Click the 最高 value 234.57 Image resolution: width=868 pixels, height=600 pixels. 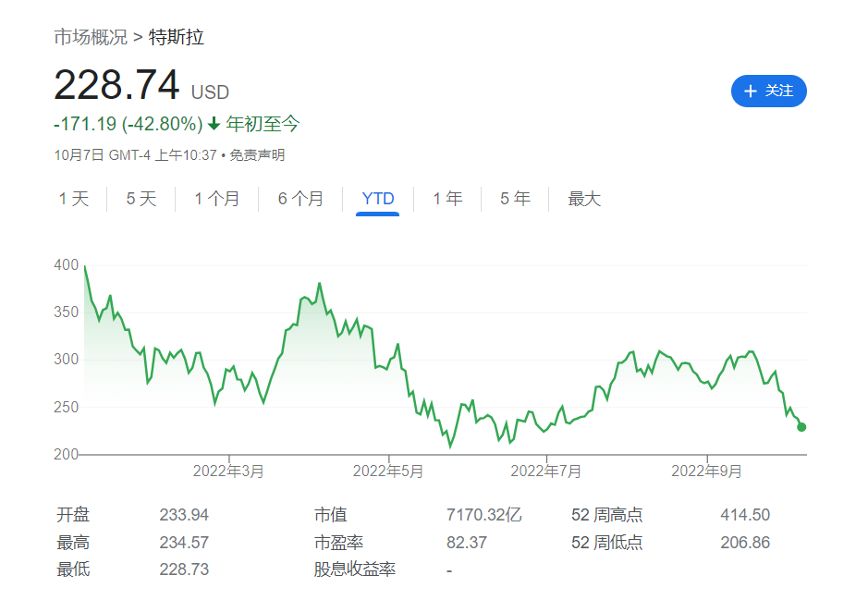coord(184,543)
